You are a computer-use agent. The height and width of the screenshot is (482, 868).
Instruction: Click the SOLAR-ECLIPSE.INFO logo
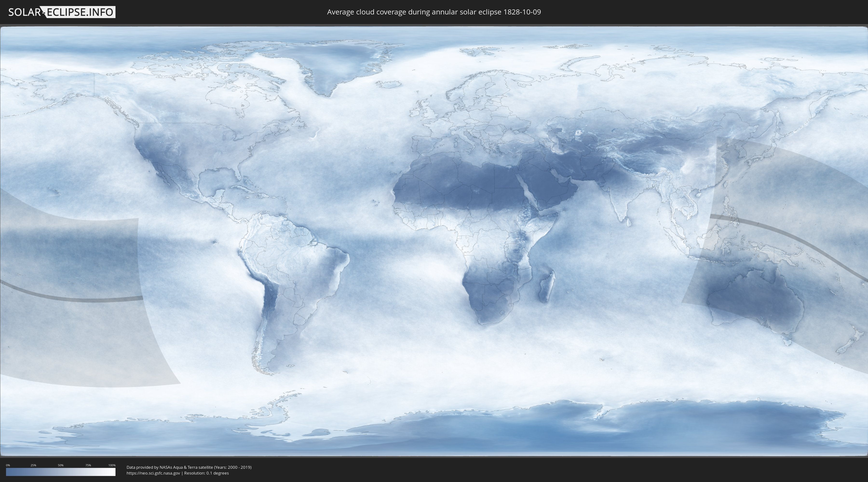tap(62, 12)
